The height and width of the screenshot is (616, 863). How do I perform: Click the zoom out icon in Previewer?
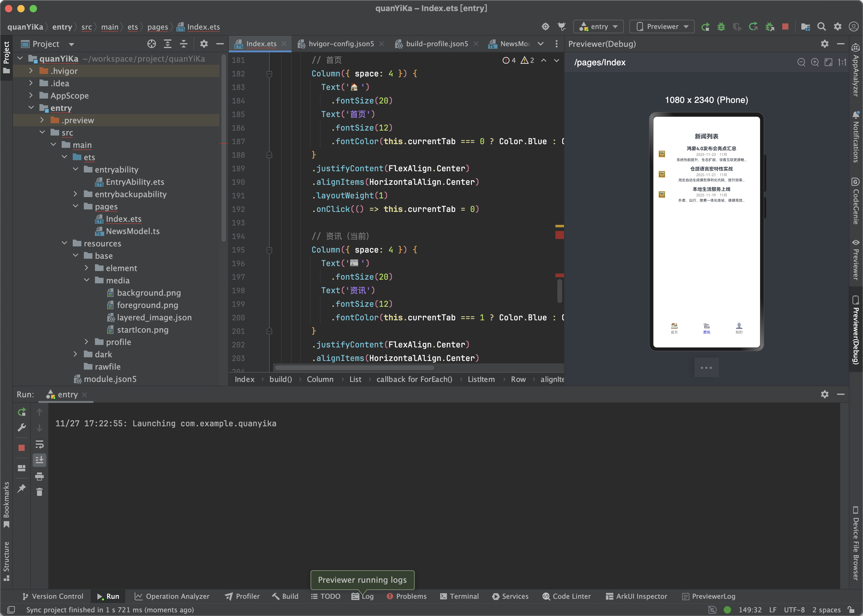coord(801,62)
